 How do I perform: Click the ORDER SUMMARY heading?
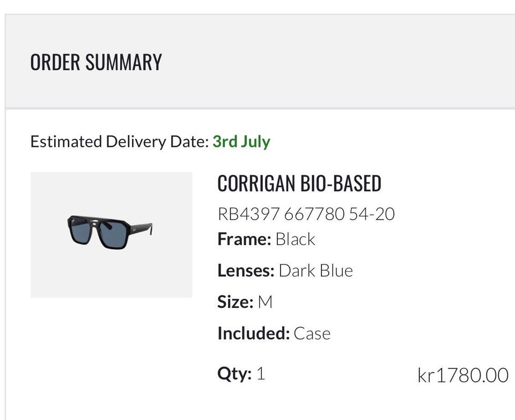click(x=96, y=62)
